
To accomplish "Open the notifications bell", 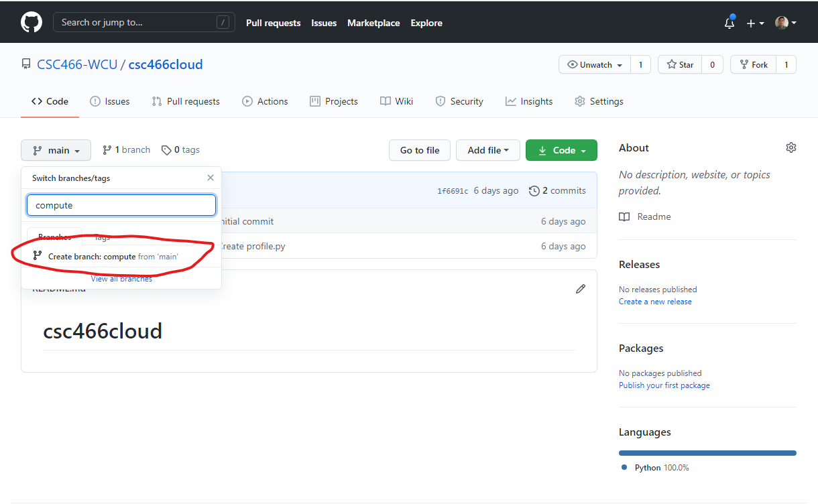I will [729, 23].
